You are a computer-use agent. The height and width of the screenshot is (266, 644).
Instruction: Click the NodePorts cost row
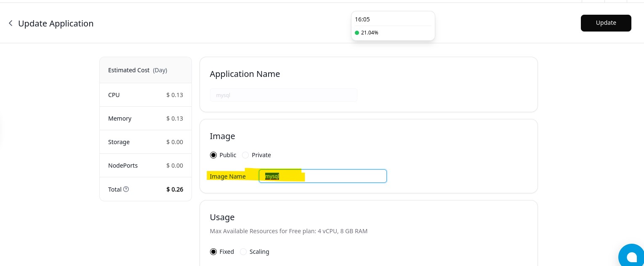pos(145,166)
